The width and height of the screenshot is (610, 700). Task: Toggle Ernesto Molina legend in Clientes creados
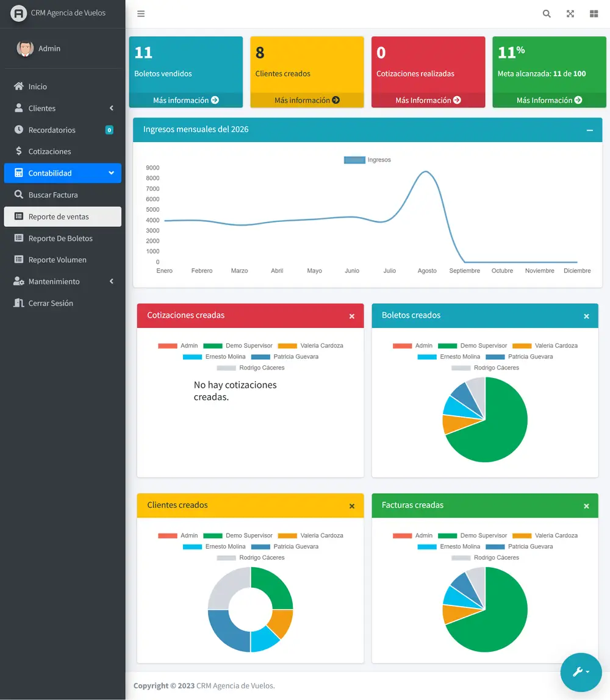[x=214, y=546]
